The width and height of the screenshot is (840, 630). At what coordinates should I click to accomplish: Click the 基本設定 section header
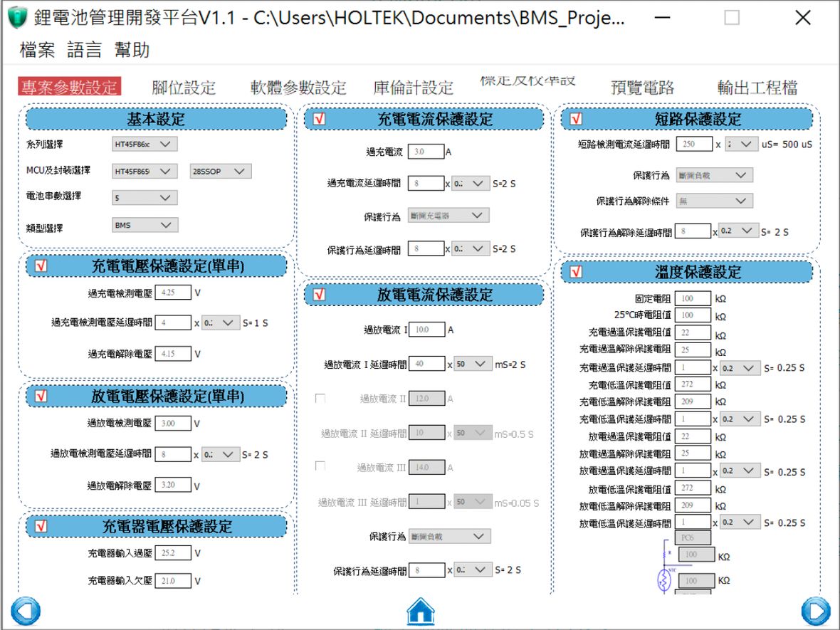point(156,119)
